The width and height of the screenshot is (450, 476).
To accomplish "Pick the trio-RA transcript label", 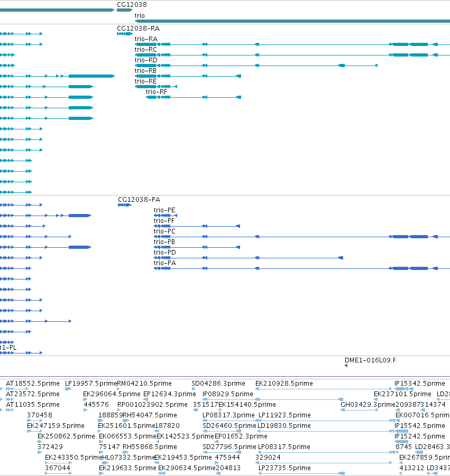I will [146, 39].
